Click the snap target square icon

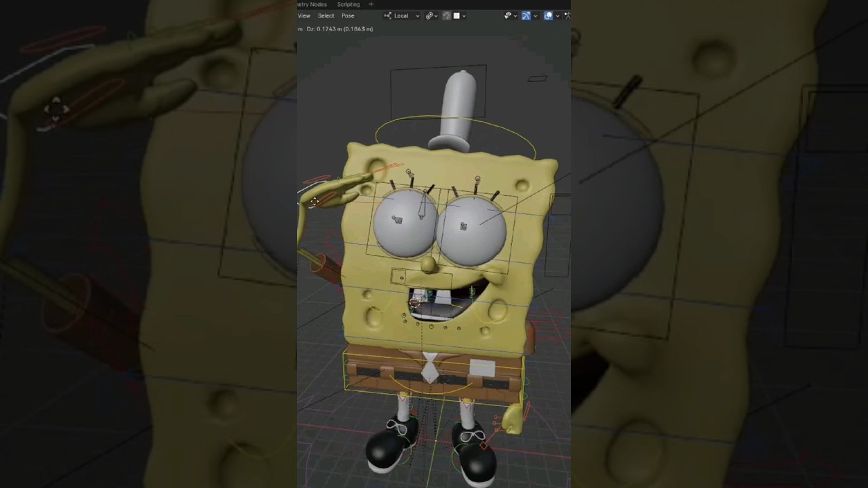pos(456,16)
